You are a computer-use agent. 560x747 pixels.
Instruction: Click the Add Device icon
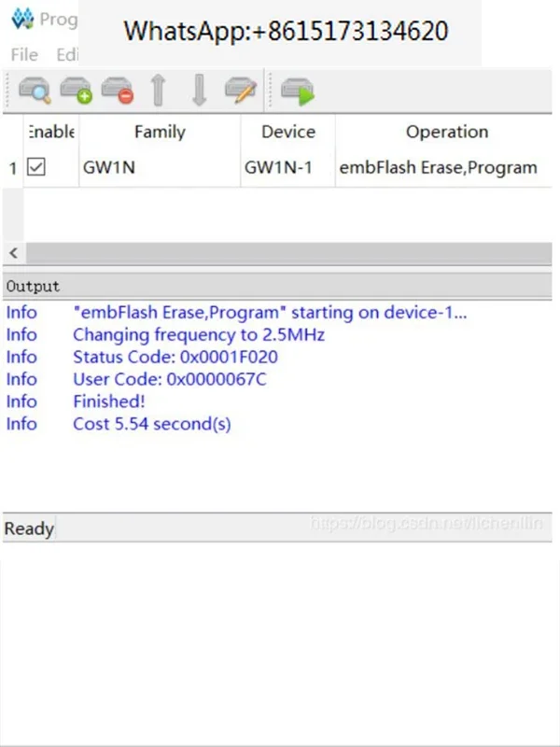point(77,90)
